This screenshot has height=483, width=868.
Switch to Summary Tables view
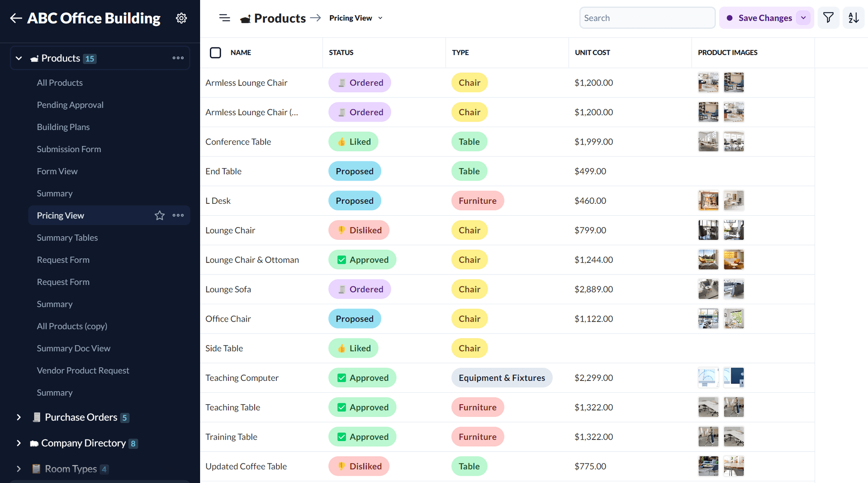67,238
